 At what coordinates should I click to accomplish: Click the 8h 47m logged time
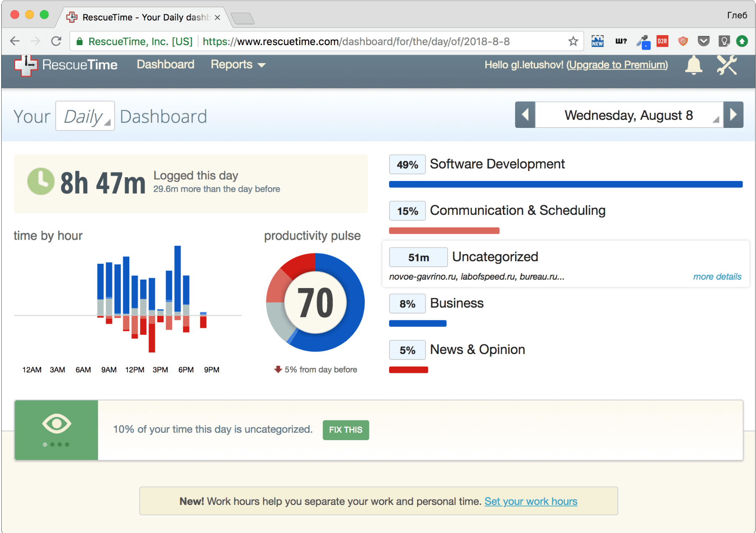pos(103,183)
